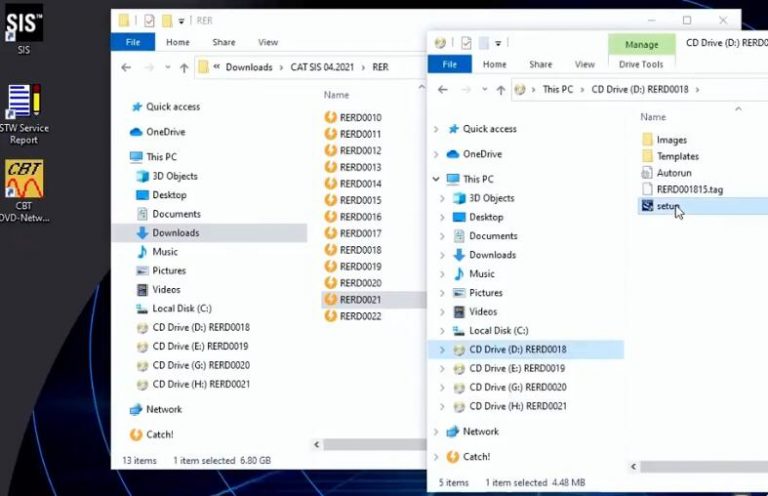Expand CD Drive (E:) RERD0019 in front window
This screenshot has height=496, width=768.
(442, 368)
